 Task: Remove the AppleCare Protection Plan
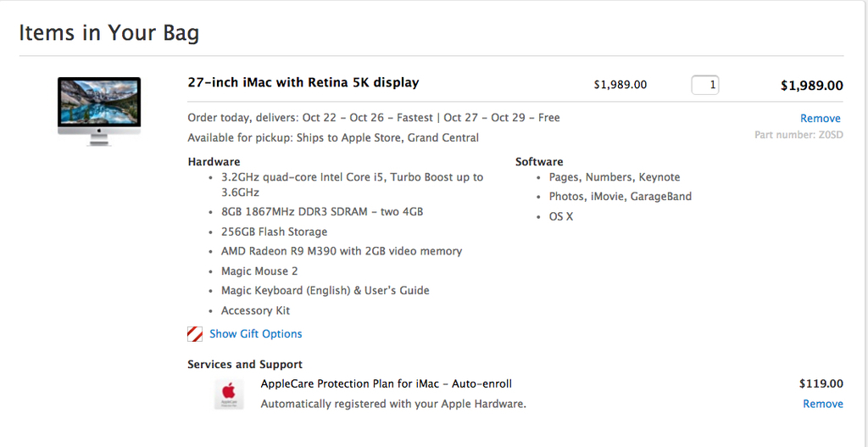click(823, 404)
